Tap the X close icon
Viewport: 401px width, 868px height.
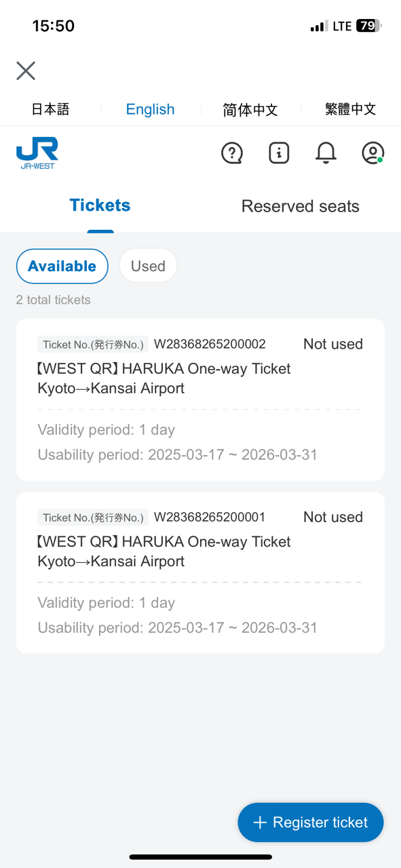click(x=26, y=71)
